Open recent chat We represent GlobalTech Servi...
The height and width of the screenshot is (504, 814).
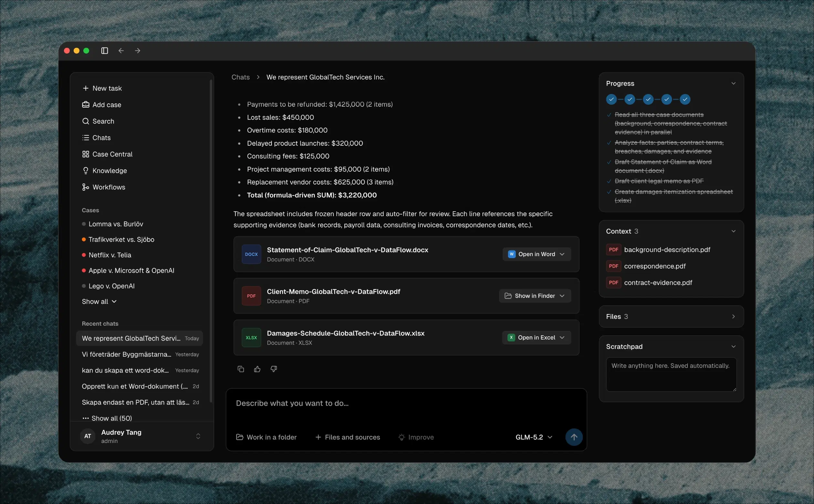(140, 338)
